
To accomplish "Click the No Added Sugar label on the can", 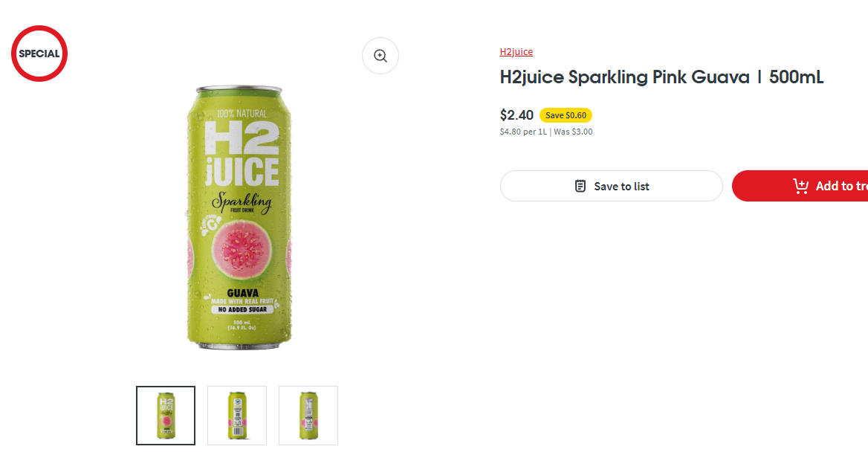I will [242, 309].
